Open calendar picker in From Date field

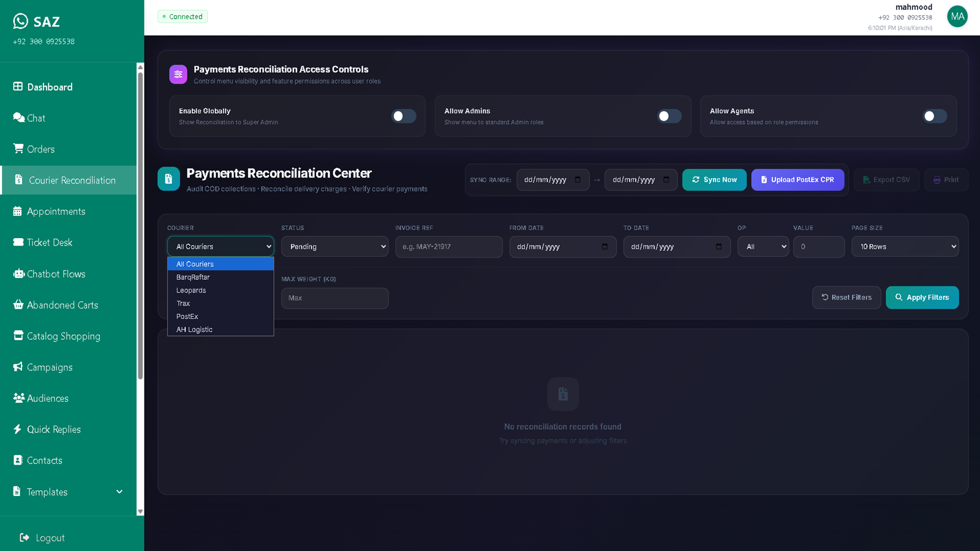click(605, 247)
